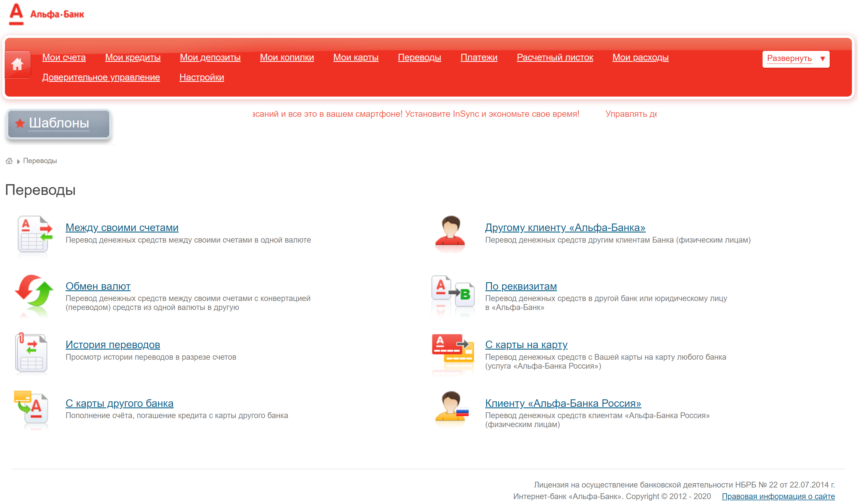Open Мои расходы menu item

641,58
